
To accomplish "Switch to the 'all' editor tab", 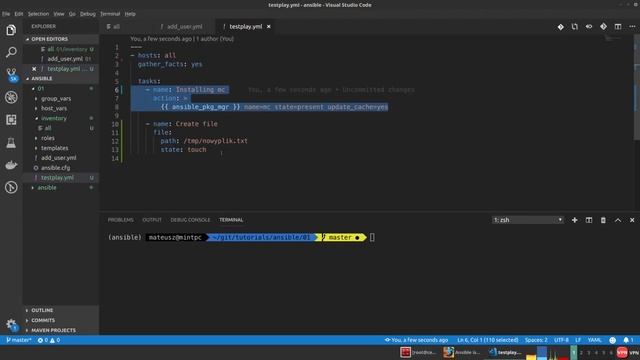I will point(126,27).
